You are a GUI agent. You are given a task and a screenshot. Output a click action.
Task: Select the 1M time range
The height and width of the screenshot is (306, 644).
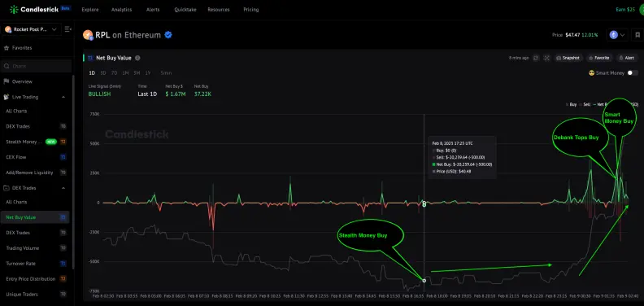pyautogui.click(x=125, y=72)
